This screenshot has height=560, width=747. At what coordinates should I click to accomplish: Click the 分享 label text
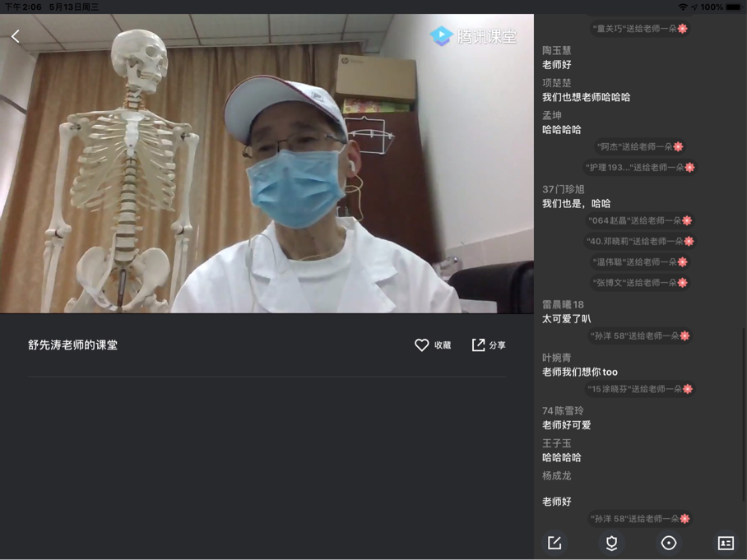point(498,345)
